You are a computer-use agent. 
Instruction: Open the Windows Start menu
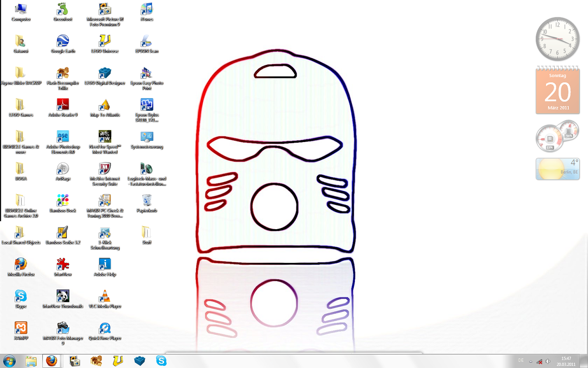pyautogui.click(x=8, y=361)
